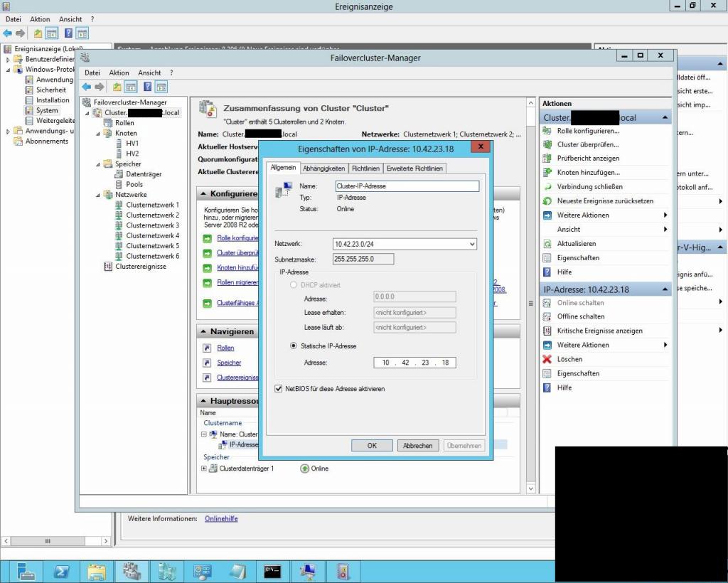Viewport: 728px width, 583px height.
Task: Select Abonnements in Ereignisanzeige tree
Action: pos(46,141)
